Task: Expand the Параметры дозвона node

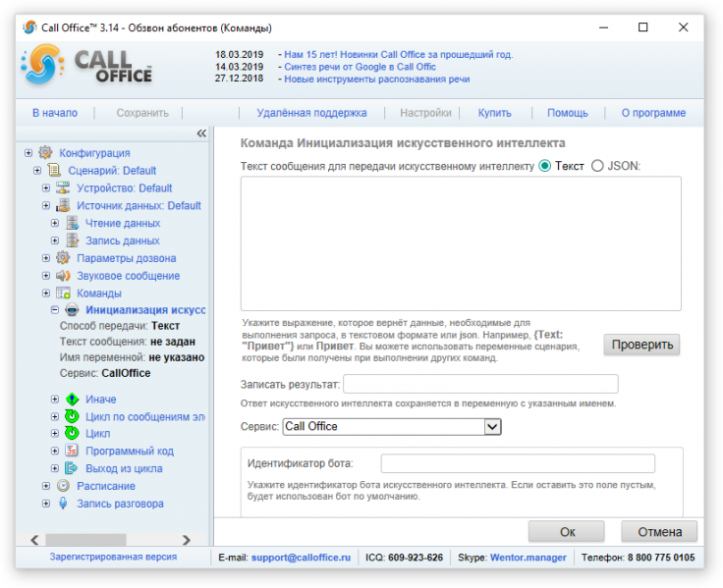Action: pyautogui.click(x=46, y=258)
